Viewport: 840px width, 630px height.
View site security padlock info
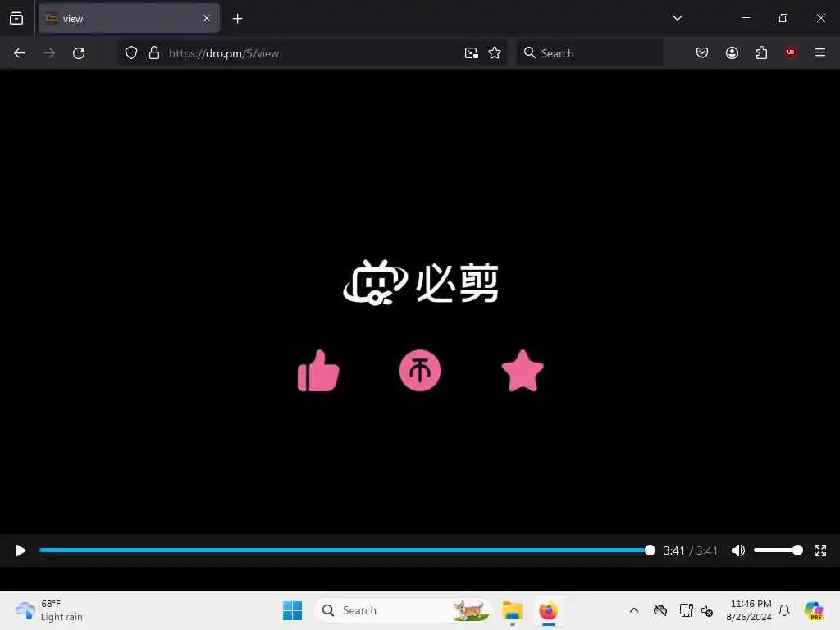154,53
